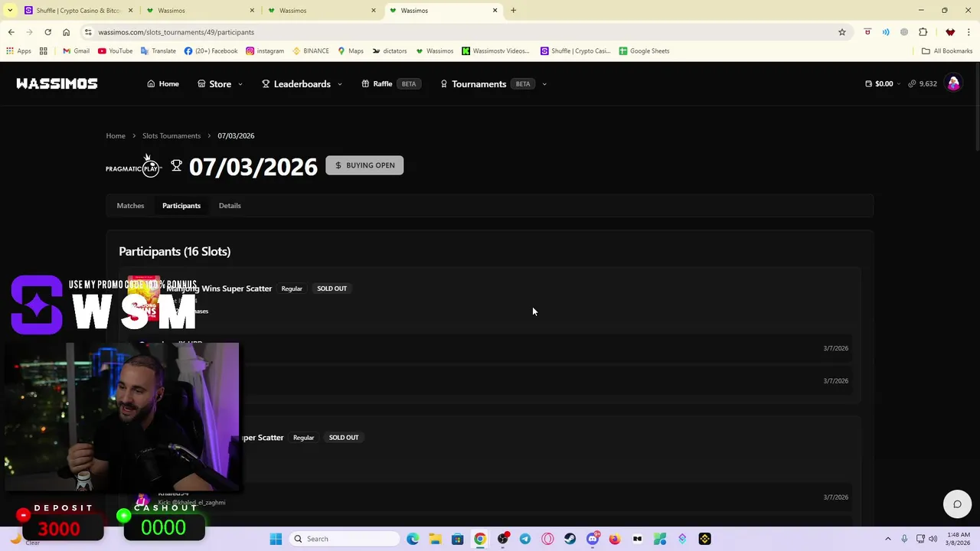
Task: Select the Participants tab
Action: pos(181,206)
